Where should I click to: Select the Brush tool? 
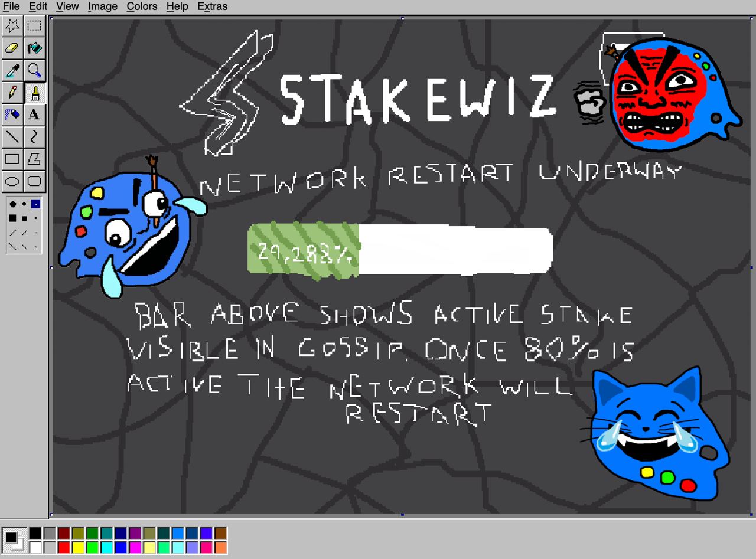pyautogui.click(x=34, y=93)
